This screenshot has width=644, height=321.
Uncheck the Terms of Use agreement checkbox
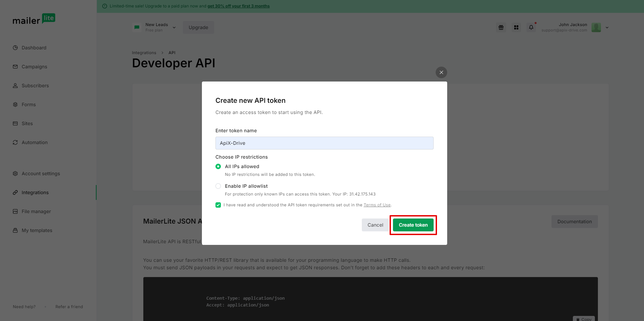pos(218,205)
